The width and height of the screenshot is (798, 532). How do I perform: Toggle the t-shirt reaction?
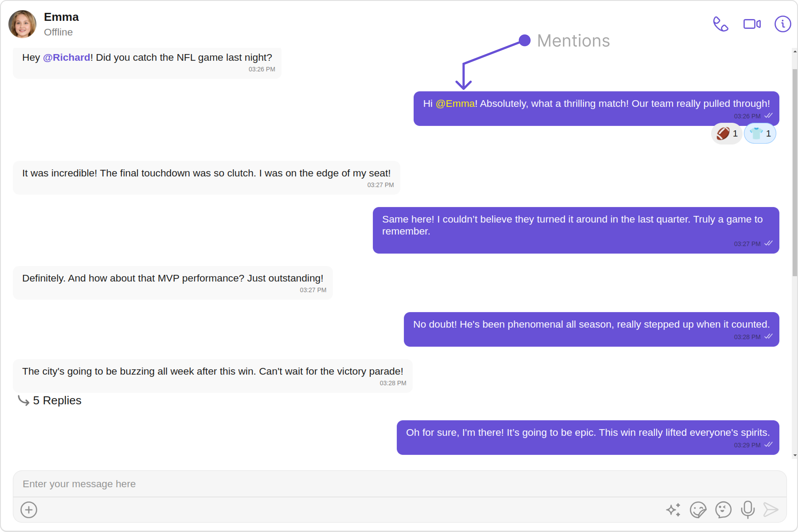[x=760, y=134]
